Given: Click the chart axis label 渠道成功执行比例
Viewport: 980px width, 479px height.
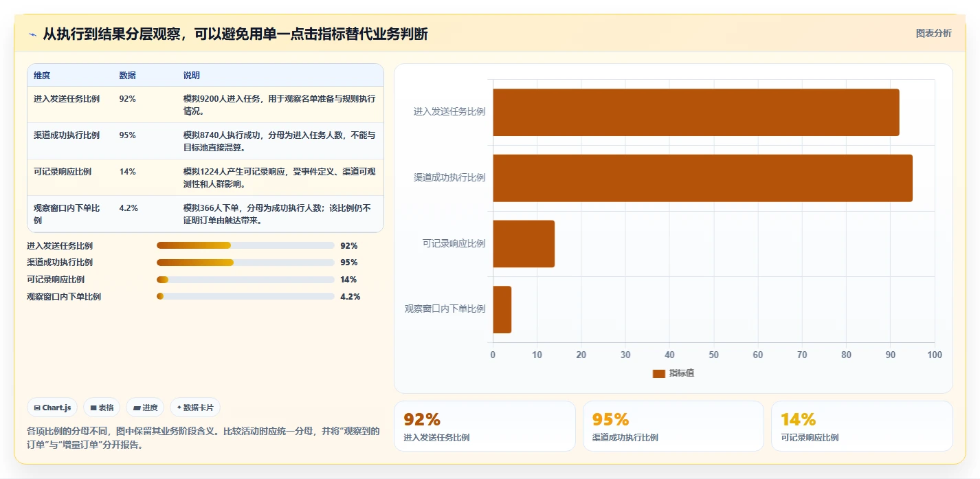Looking at the screenshot, I should point(449,177).
